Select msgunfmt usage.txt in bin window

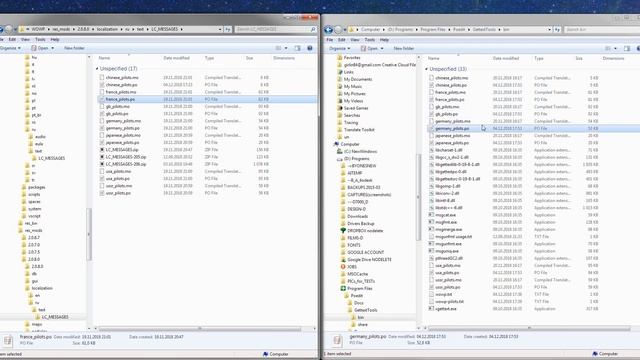[x=453, y=237]
